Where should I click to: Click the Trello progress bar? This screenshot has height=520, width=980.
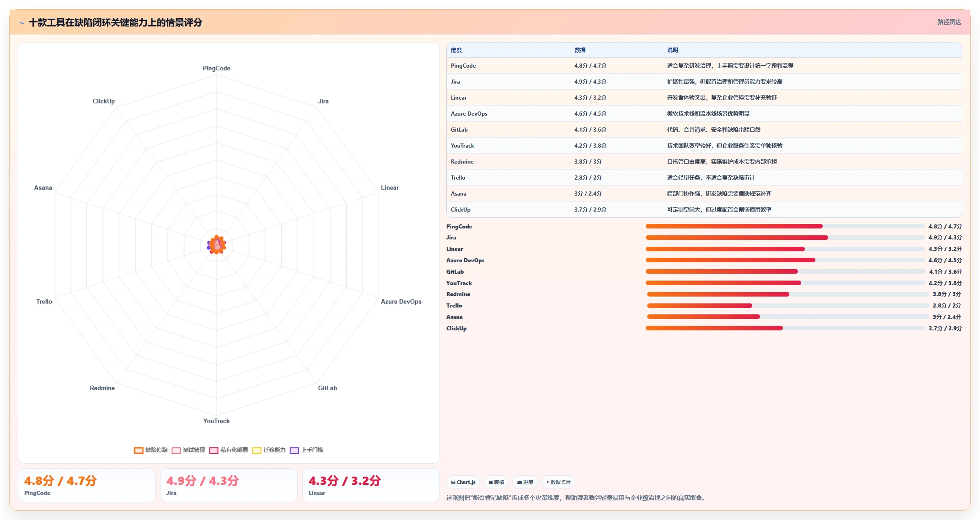788,306
